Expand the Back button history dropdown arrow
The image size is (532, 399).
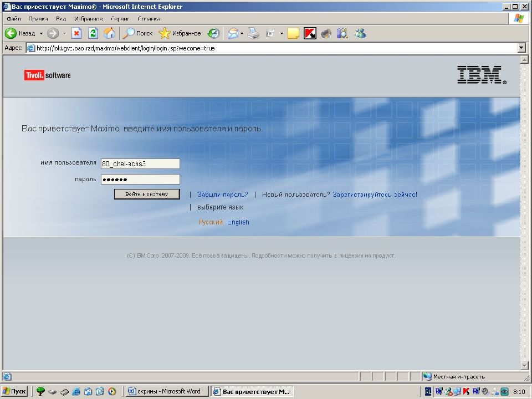41,34
